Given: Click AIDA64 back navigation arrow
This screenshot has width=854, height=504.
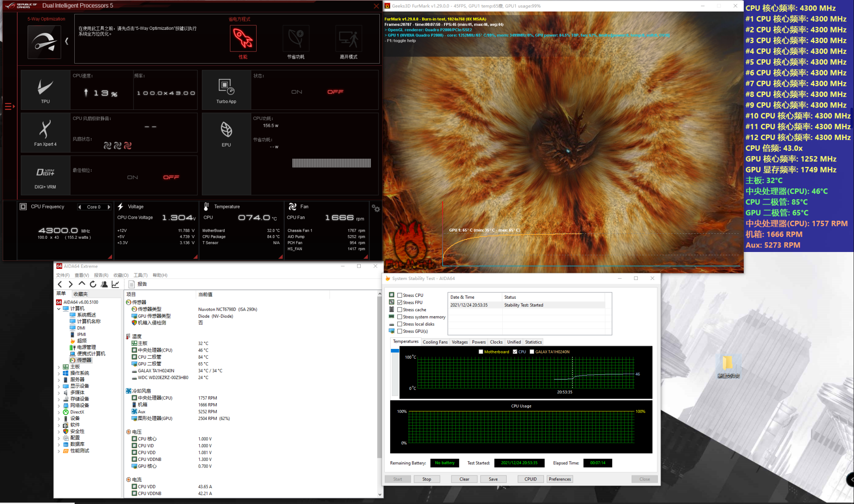Looking at the screenshot, I should tap(60, 284).
